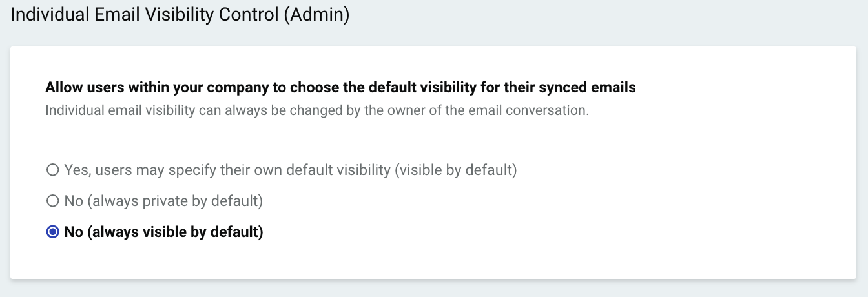Viewport: 868px width, 297px height.
Task: Choose the 'No (always private by default)' radio button
Action: 53,201
